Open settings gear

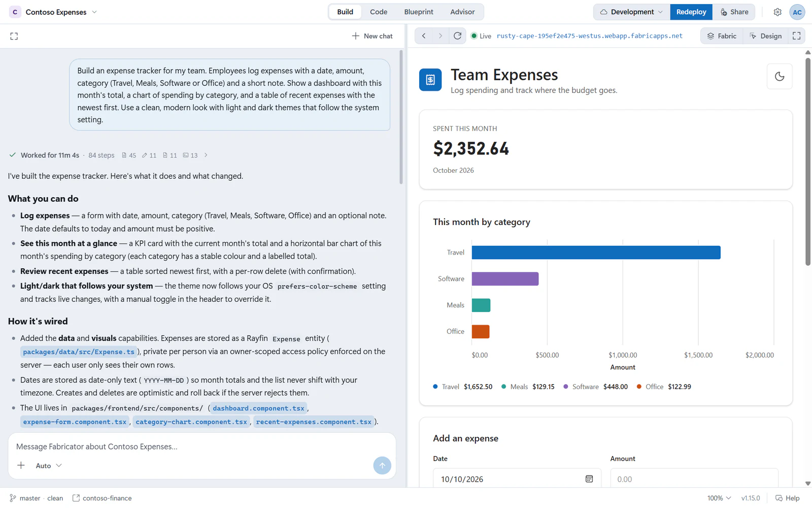(x=777, y=12)
